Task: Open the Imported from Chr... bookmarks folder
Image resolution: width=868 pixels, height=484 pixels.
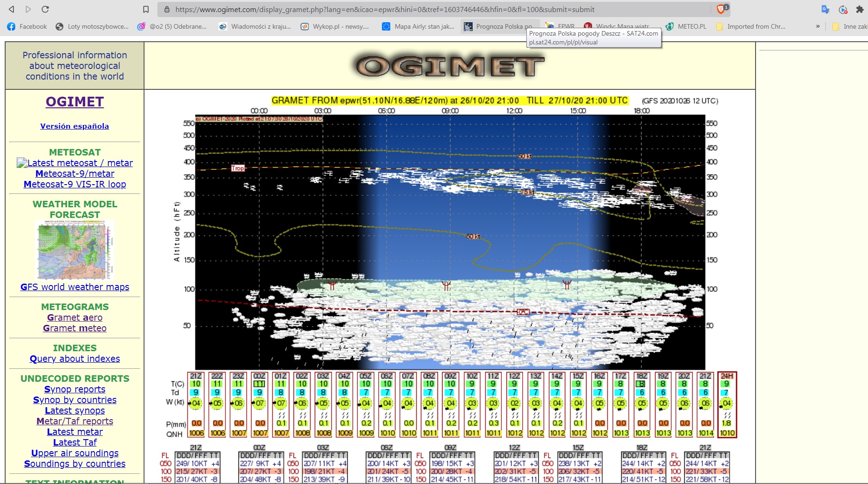Action: [x=750, y=26]
